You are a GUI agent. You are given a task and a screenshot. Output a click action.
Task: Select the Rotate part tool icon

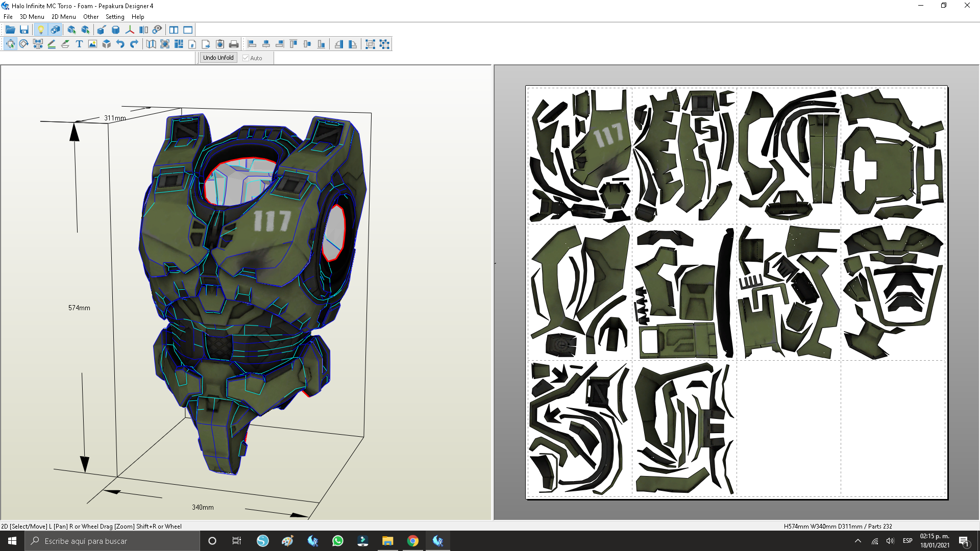coord(24,44)
